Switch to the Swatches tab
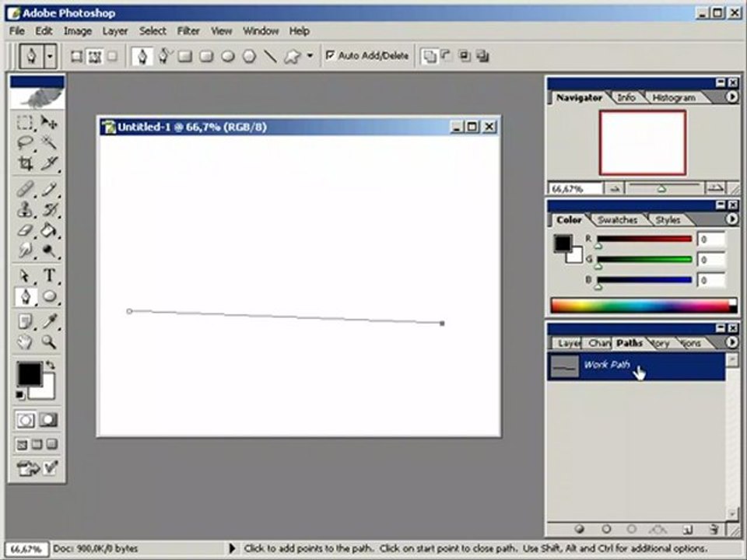Screen dimensions: 747x560 [x=617, y=220]
